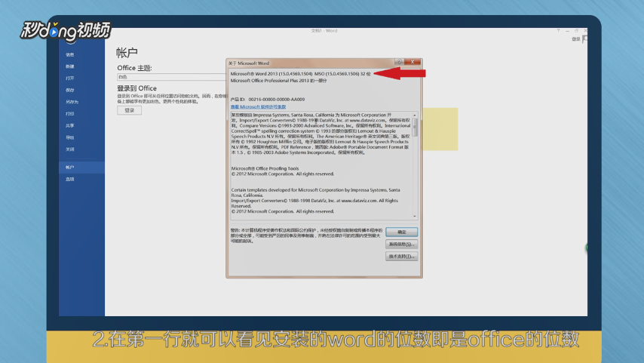This screenshot has width=644, height=363.
Task: Click the scroll-up arrow in license text box
Action: point(415,115)
